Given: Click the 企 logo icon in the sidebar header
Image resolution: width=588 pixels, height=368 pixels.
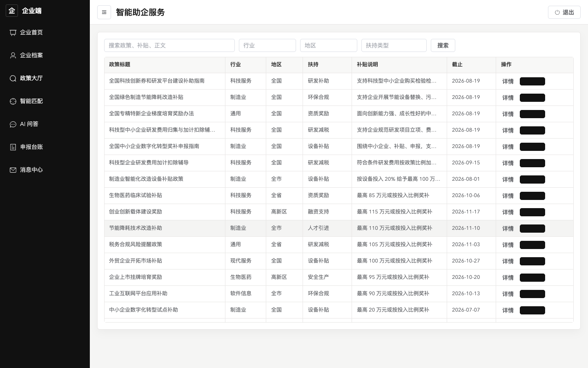Looking at the screenshot, I should point(12,11).
